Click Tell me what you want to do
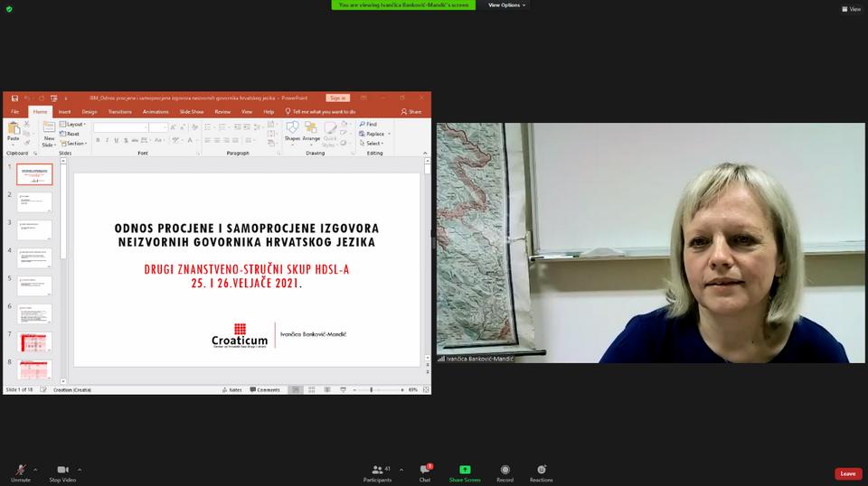Viewport: 868px width, 486px height. pos(320,112)
